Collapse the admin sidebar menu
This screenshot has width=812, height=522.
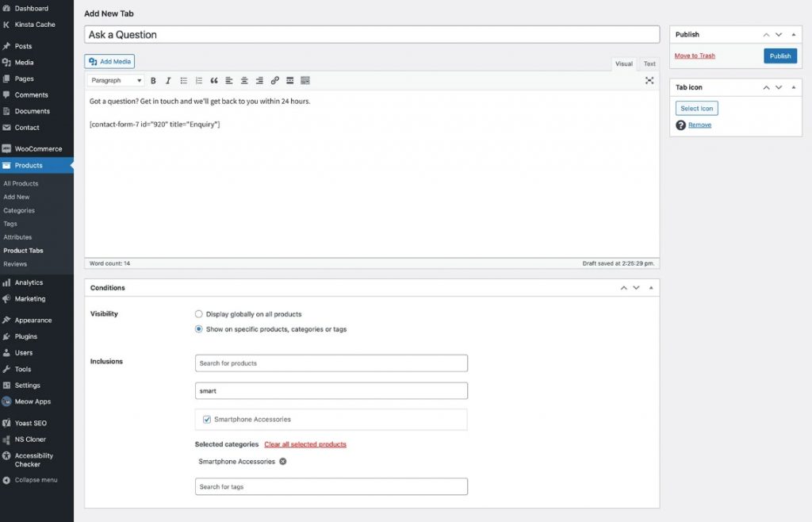click(36, 480)
